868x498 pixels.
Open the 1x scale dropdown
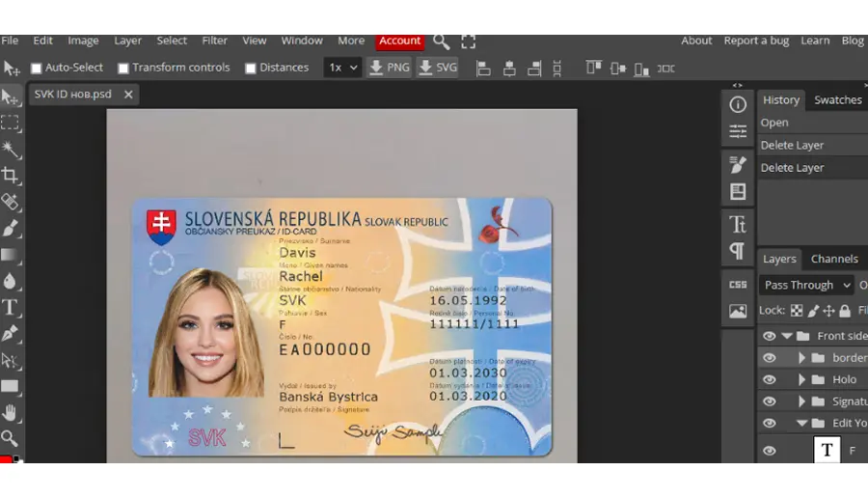342,68
